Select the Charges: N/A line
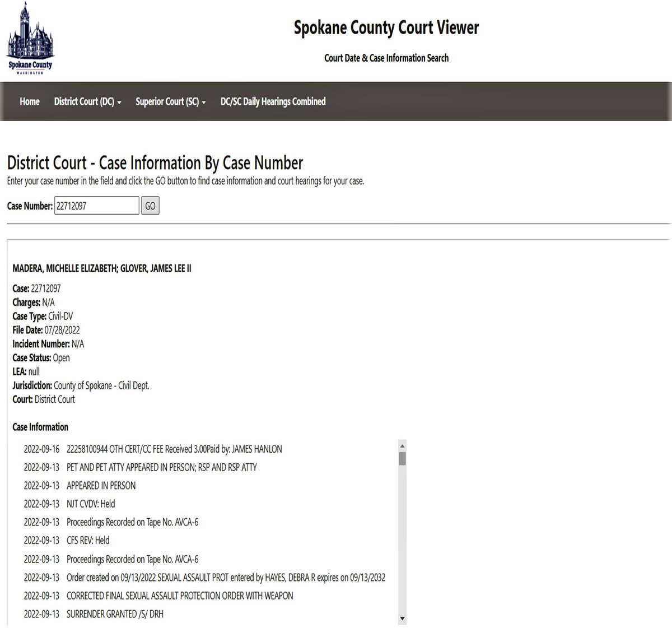The height and width of the screenshot is (628, 672). pyautogui.click(x=34, y=303)
